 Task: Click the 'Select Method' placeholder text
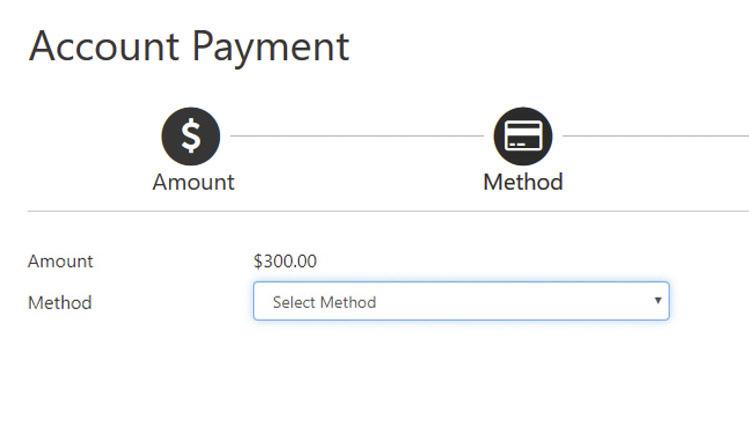[324, 302]
